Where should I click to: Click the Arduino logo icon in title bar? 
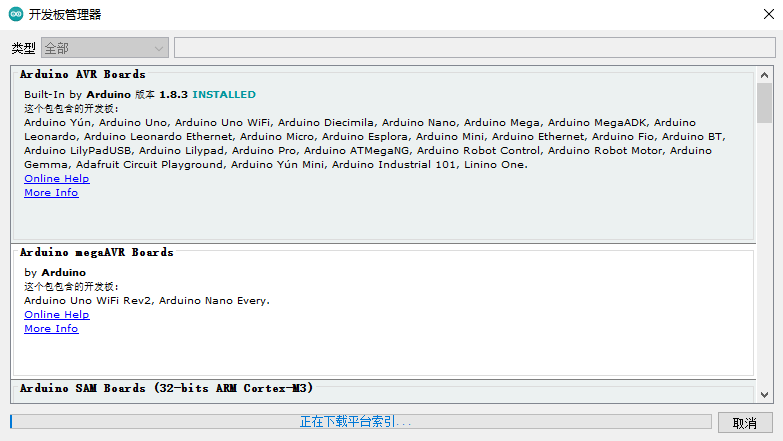[x=16, y=14]
